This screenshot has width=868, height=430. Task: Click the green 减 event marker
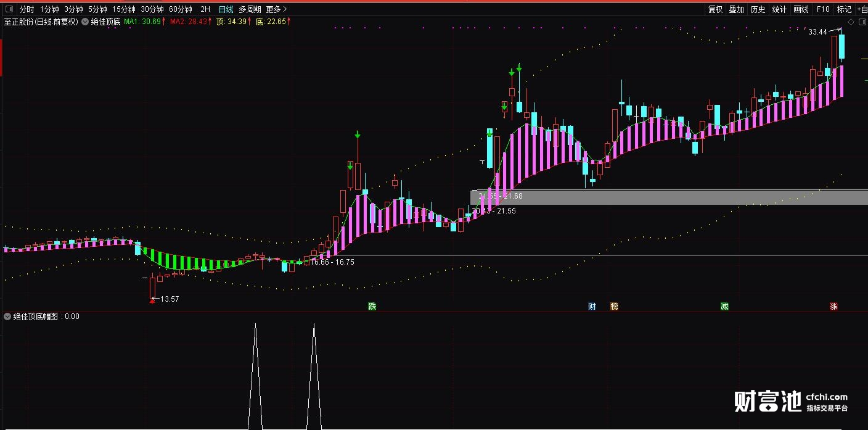tap(724, 307)
